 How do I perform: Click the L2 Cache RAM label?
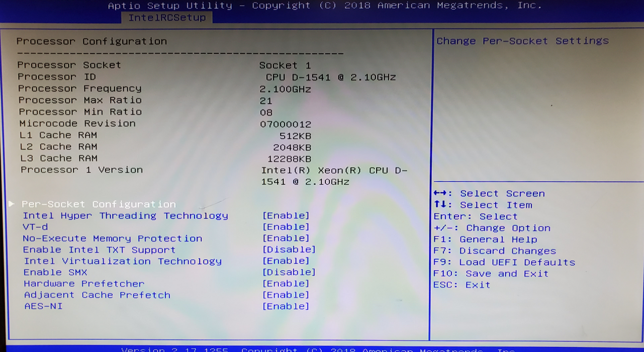pyautogui.click(x=58, y=146)
